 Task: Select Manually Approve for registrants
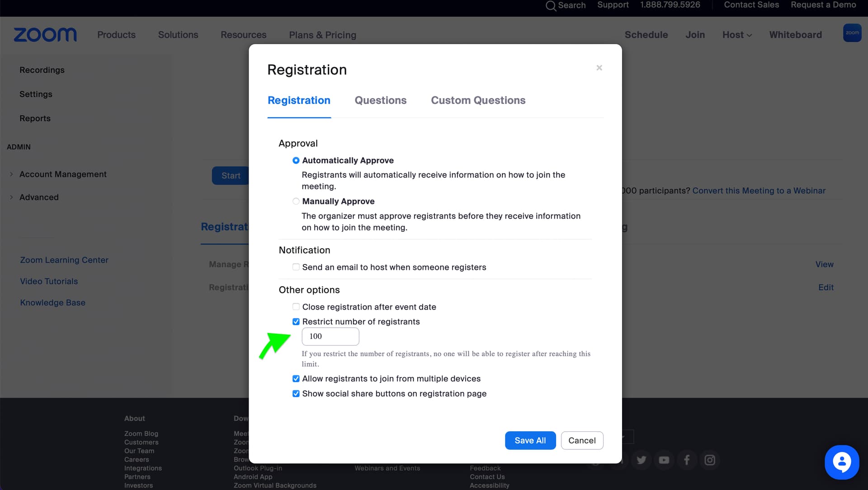point(296,201)
